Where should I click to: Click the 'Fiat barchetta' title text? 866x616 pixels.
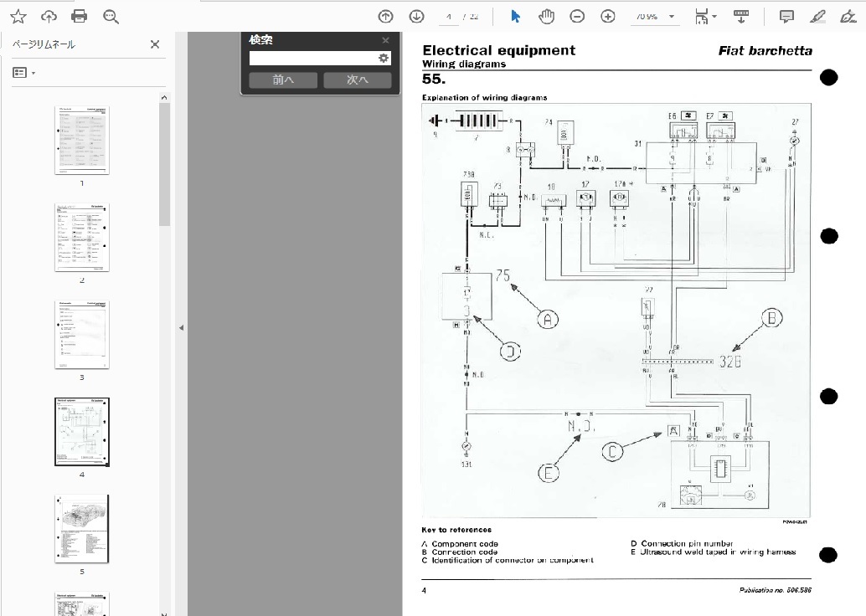(x=765, y=51)
